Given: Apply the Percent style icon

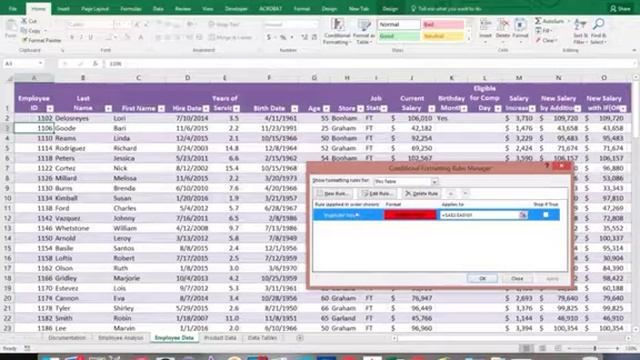Looking at the screenshot, I should (283, 37).
